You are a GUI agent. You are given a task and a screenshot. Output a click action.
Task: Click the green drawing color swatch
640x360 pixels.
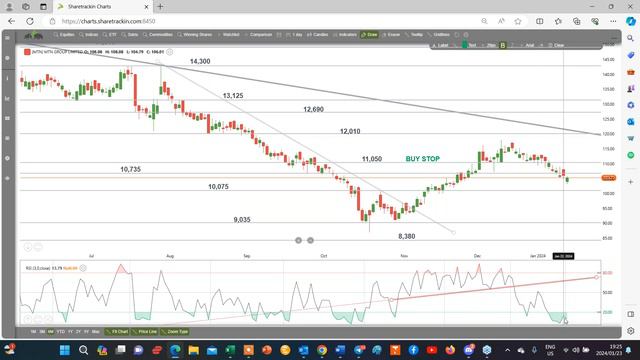(x=464, y=45)
